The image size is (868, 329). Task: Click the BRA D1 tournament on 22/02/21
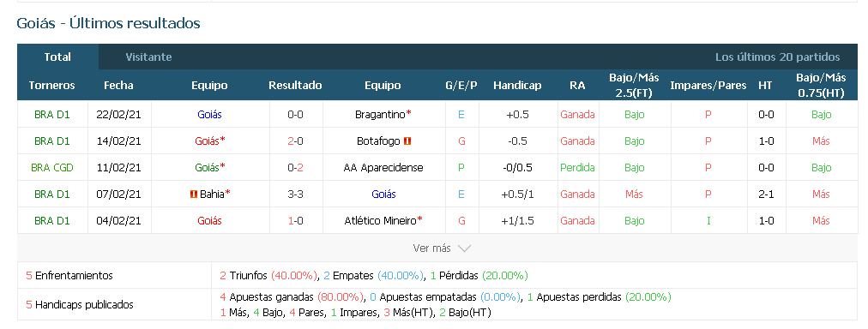pyautogui.click(x=52, y=115)
